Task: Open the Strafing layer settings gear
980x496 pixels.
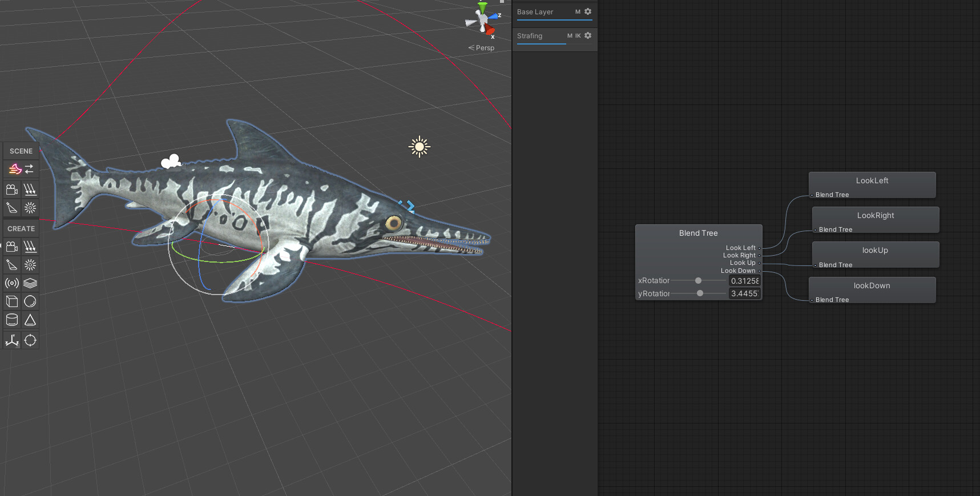Action: tap(588, 35)
